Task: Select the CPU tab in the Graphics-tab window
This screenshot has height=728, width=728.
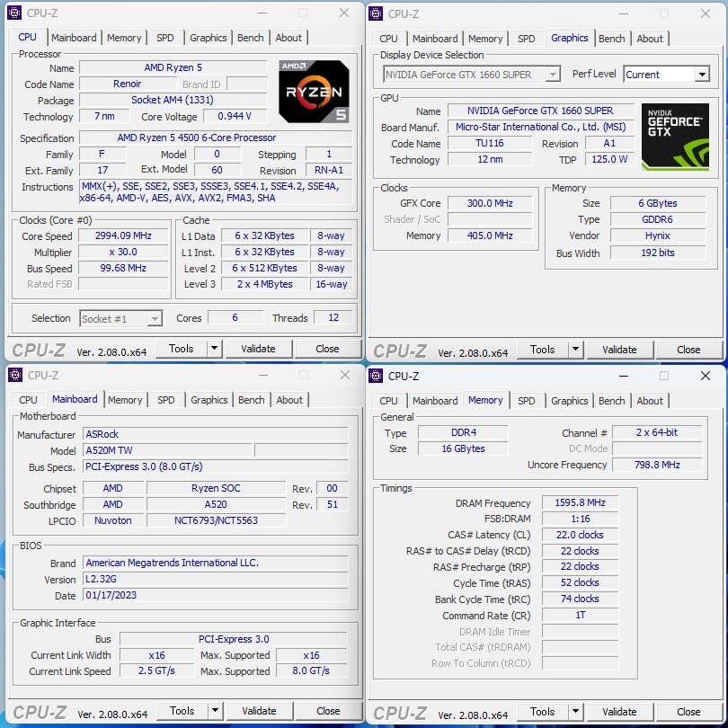Action: click(388, 39)
